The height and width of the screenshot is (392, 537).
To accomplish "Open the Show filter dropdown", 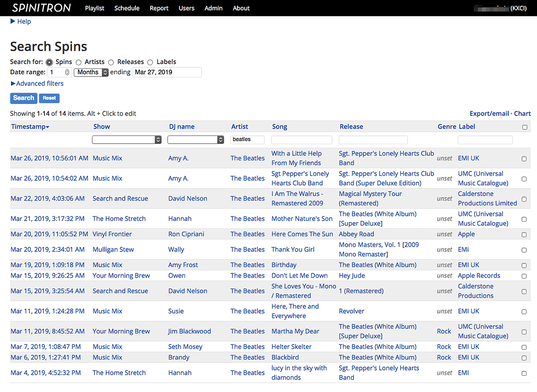I will [x=127, y=140].
